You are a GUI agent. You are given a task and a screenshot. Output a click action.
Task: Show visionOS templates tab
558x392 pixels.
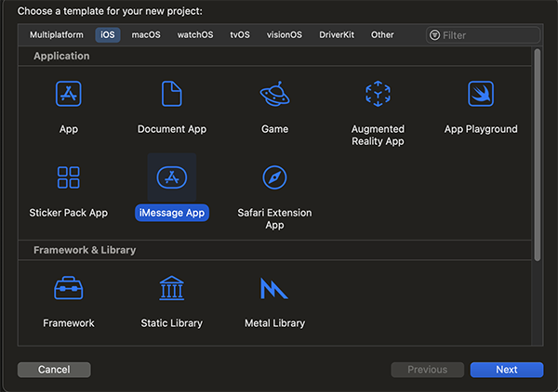click(285, 34)
